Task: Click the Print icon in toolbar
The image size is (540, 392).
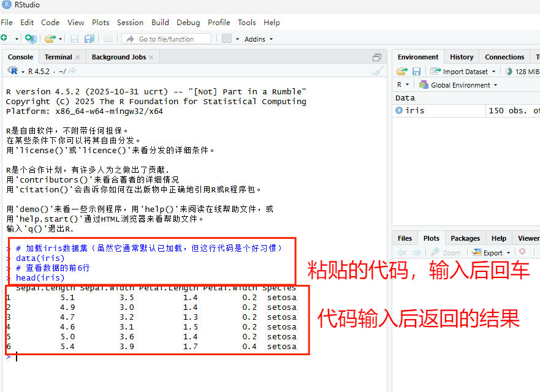Action: pos(108,38)
